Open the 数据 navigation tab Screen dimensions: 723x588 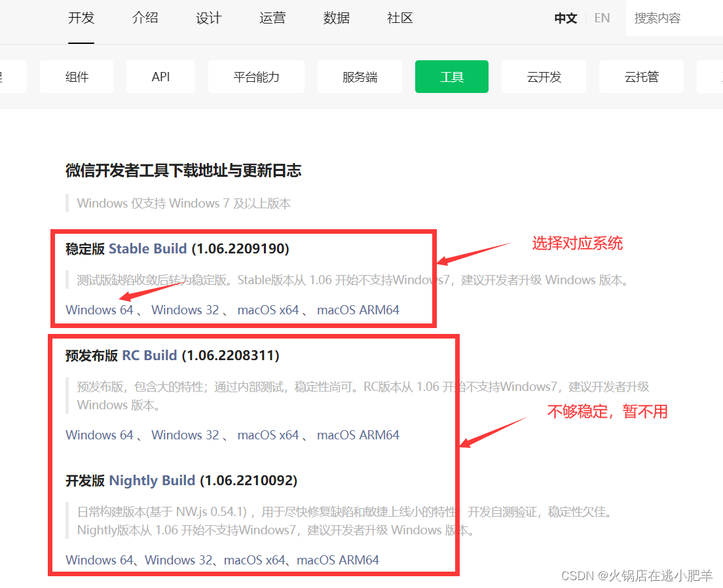[336, 18]
